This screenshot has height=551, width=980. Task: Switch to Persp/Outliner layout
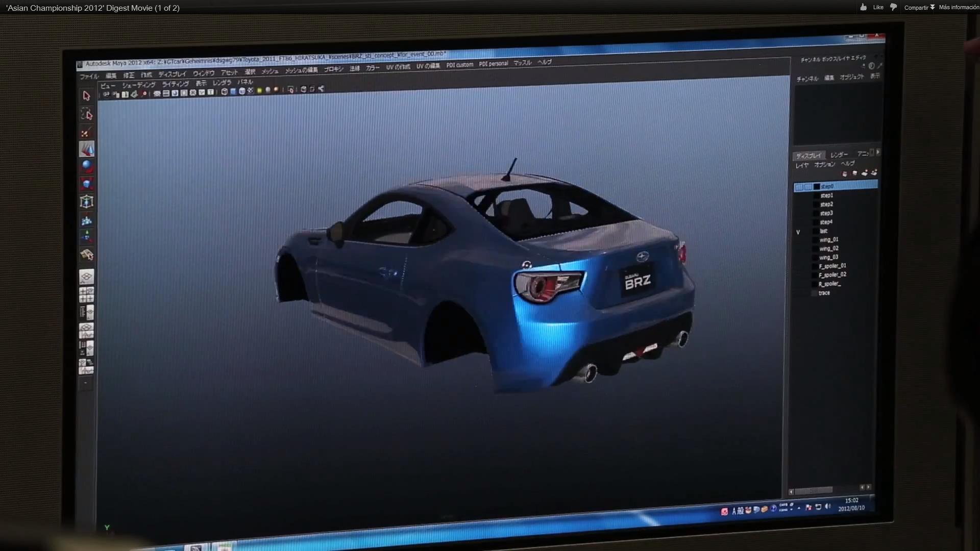point(87,312)
